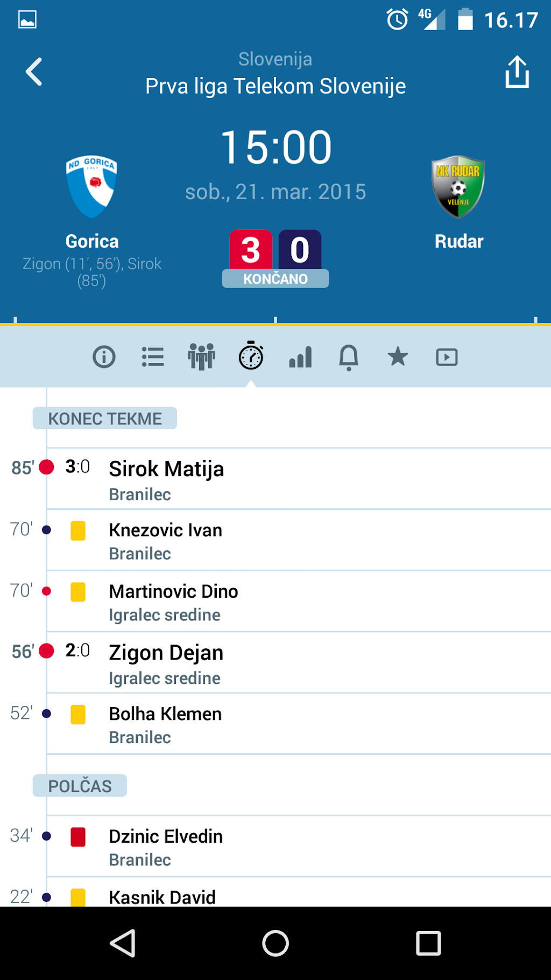Tap the Rudar team name
551x980 pixels.
459,241
